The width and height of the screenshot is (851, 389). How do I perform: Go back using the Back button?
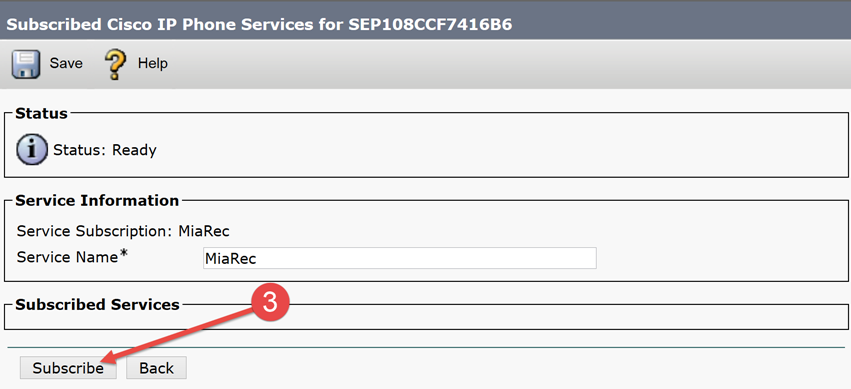pyautogui.click(x=156, y=368)
